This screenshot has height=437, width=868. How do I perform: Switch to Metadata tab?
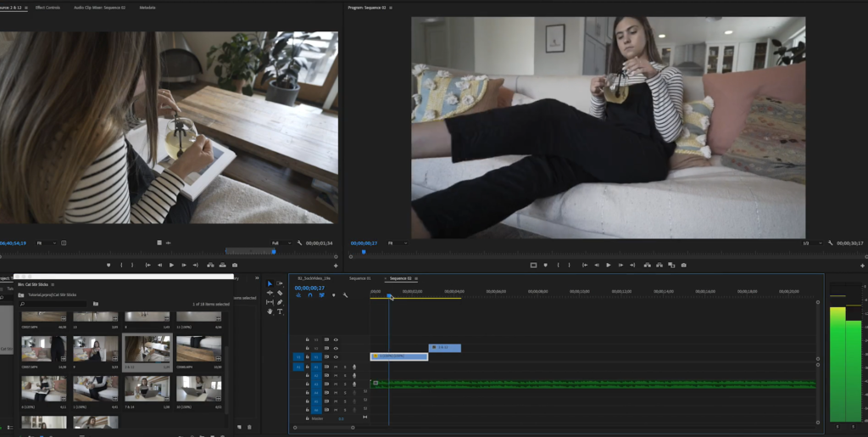[x=147, y=8]
